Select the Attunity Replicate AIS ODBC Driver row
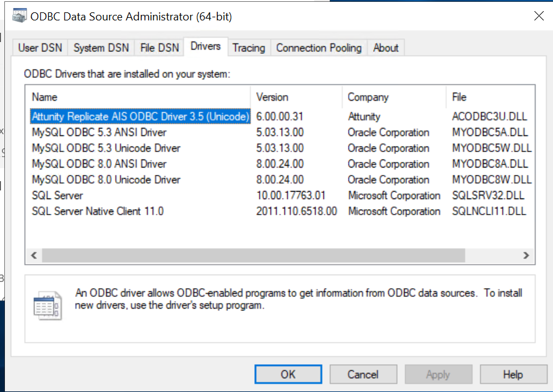This screenshot has width=553, height=392. coord(140,116)
